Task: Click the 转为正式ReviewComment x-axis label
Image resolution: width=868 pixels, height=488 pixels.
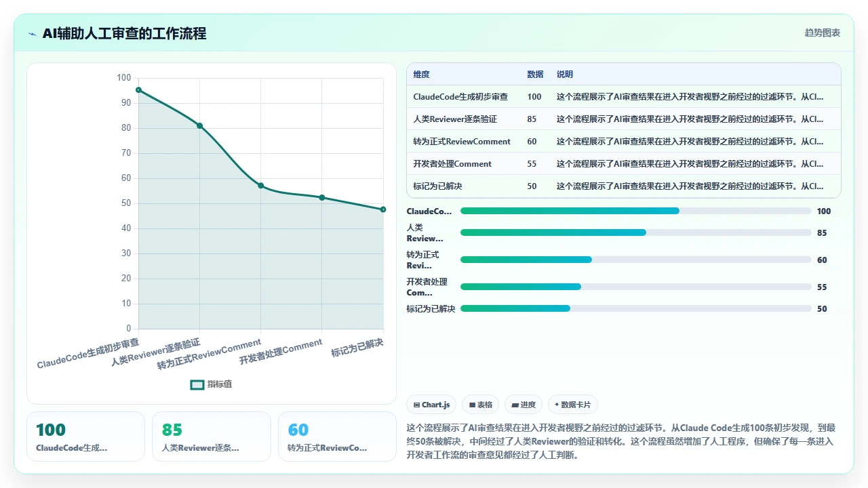Action: (x=210, y=354)
